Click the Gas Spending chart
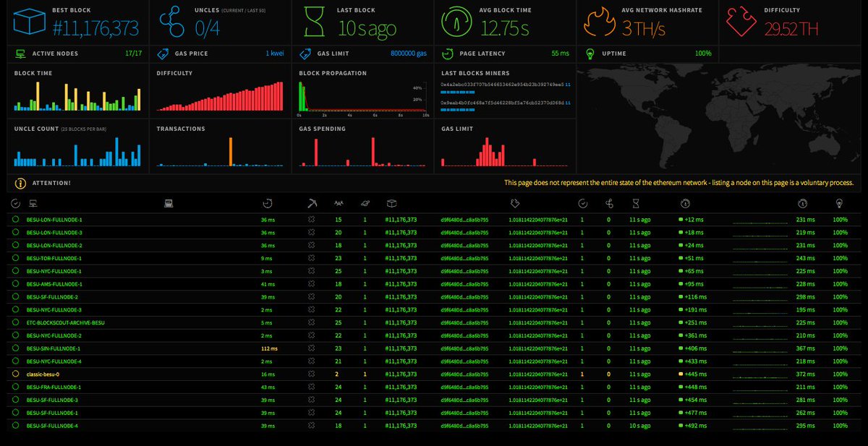The height and width of the screenshot is (446, 868). 362,152
